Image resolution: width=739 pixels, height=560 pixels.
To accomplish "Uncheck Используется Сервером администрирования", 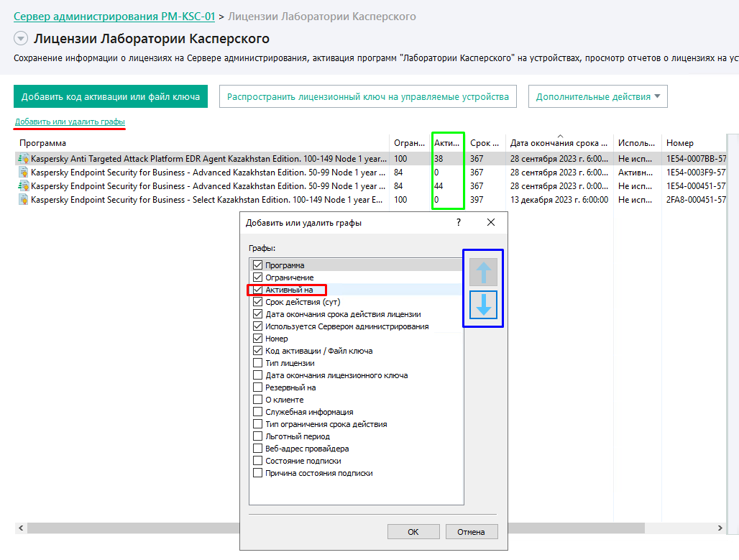I will pyautogui.click(x=258, y=326).
